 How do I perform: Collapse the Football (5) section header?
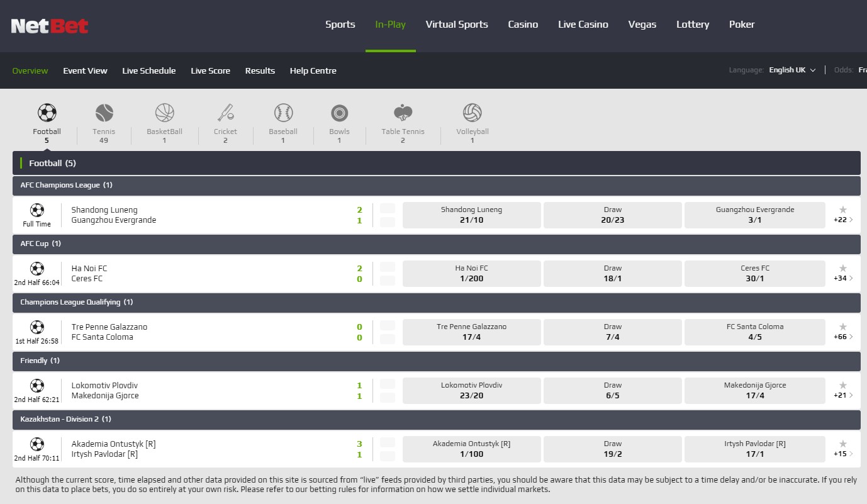coord(437,163)
